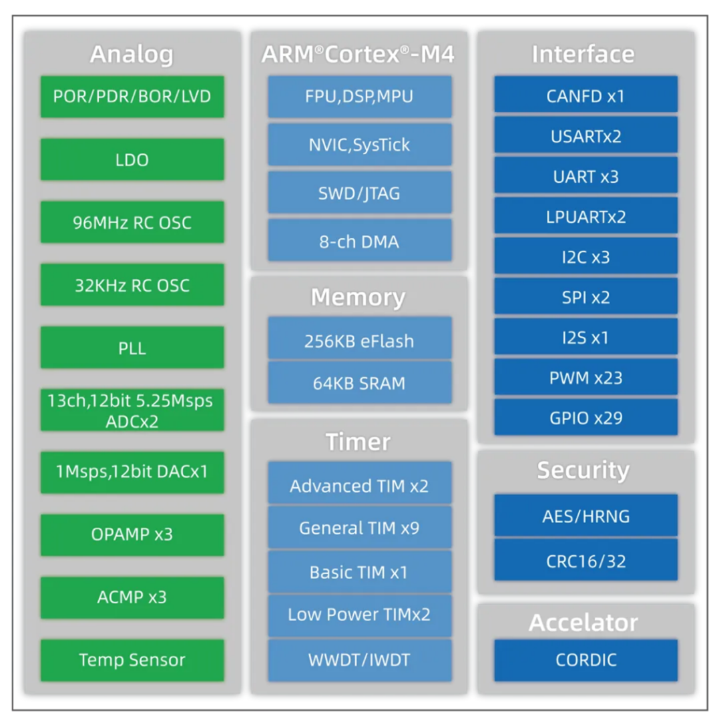
Task: Select the 8-ch DMA block
Action: [360, 241]
